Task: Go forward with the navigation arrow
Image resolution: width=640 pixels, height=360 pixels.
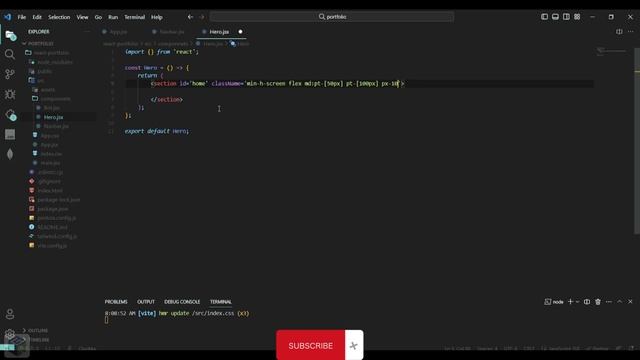Action: coord(202,17)
